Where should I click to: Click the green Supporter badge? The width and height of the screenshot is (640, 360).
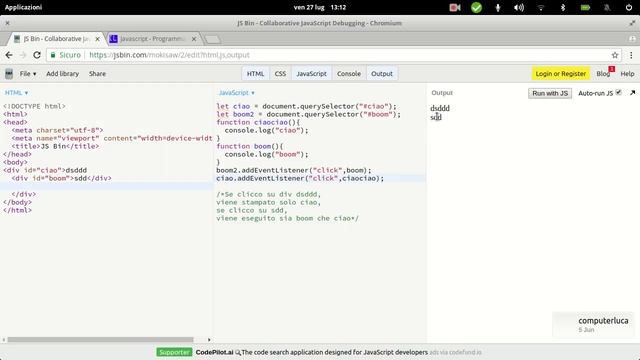pyautogui.click(x=174, y=352)
